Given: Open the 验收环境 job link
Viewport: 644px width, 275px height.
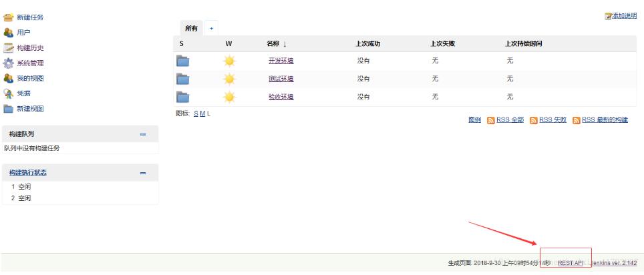Looking at the screenshot, I should 281,97.
